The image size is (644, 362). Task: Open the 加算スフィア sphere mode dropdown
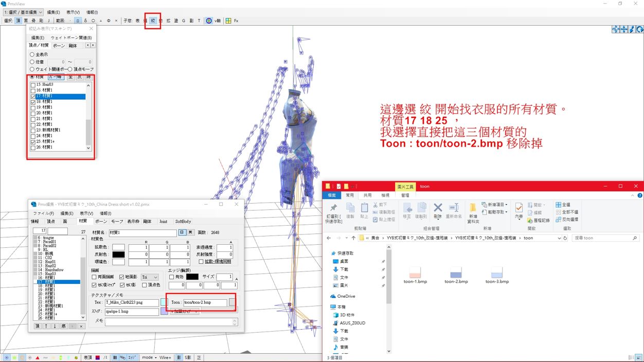(x=184, y=312)
